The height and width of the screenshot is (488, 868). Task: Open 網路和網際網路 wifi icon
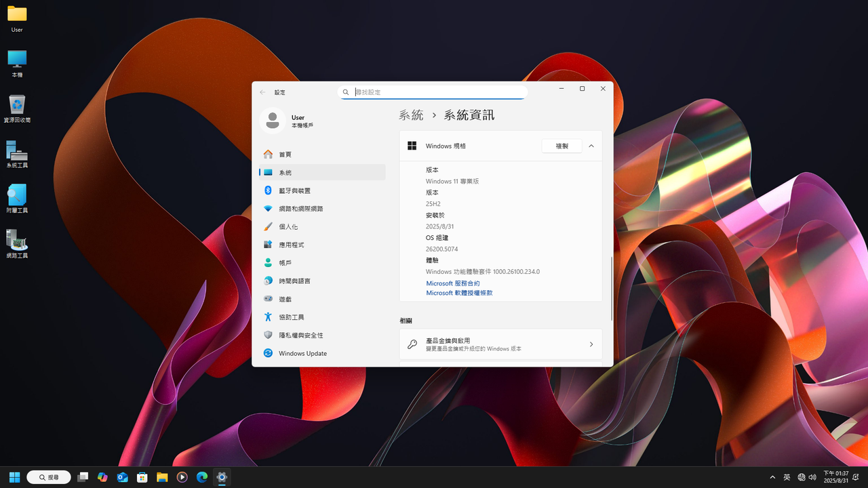(268, 209)
